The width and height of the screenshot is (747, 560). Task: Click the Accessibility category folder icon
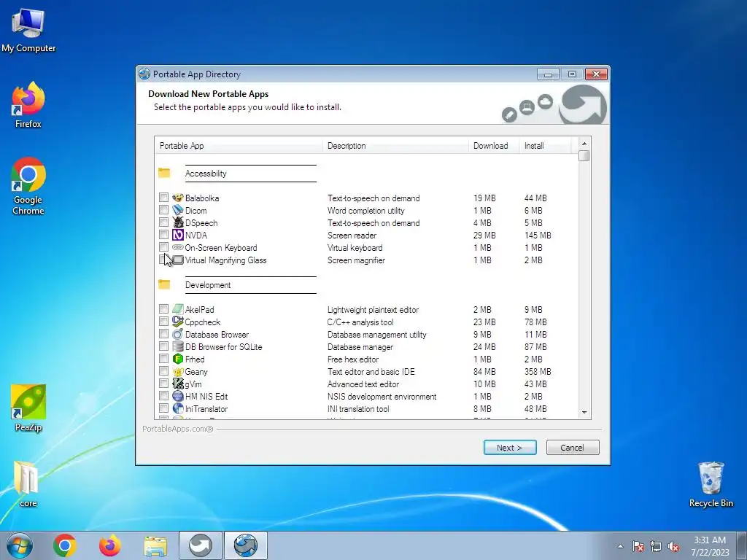(164, 172)
